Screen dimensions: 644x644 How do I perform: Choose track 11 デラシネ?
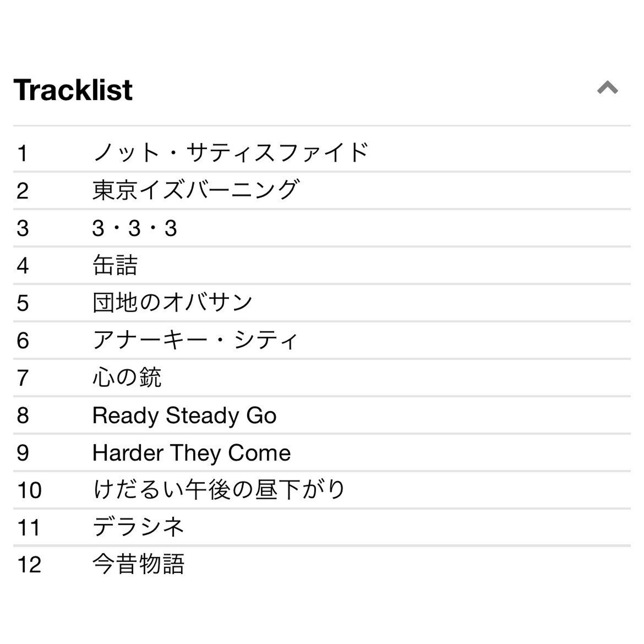click(322, 527)
